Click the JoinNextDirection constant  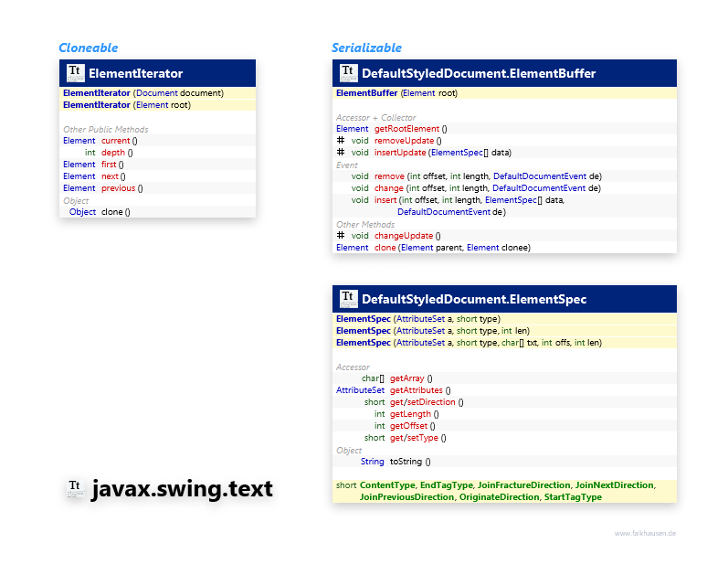coord(615,484)
